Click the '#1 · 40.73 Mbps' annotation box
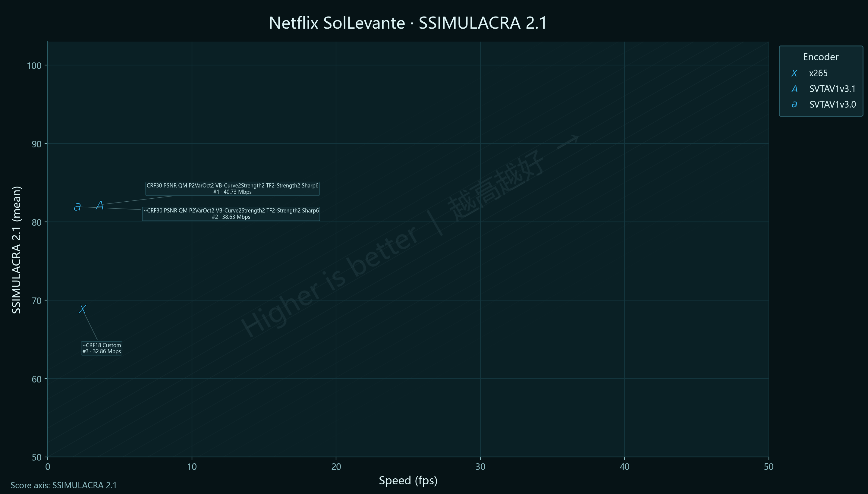The height and width of the screenshot is (494, 868). (232, 189)
